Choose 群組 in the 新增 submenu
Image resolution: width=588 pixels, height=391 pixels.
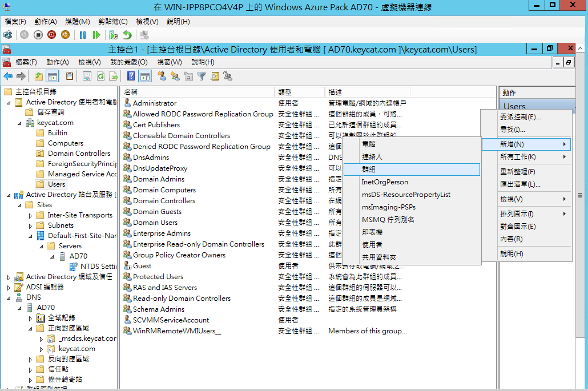(x=412, y=170)
